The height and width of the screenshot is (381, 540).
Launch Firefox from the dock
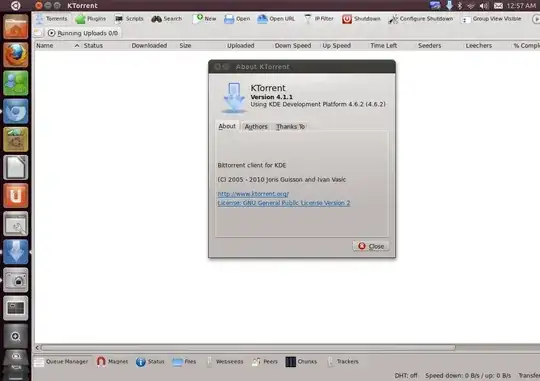coord(15,55)
